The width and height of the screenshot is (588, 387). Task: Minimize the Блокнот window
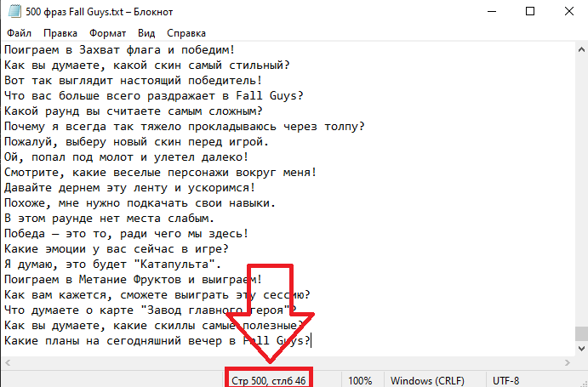point(489,12)
